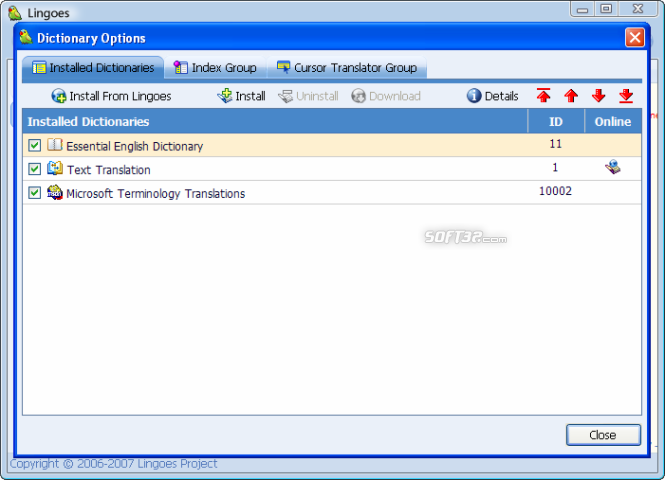
Task: Select Microsoft Terminology Translations row text
Action: pyautogui.click(x=156, y=194)
